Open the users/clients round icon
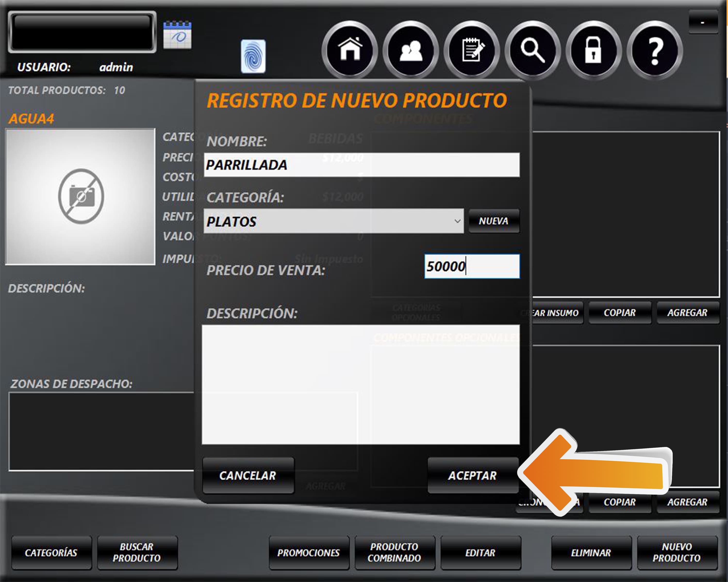The height and width of the screenshot is (582, 728). point(411,50)
